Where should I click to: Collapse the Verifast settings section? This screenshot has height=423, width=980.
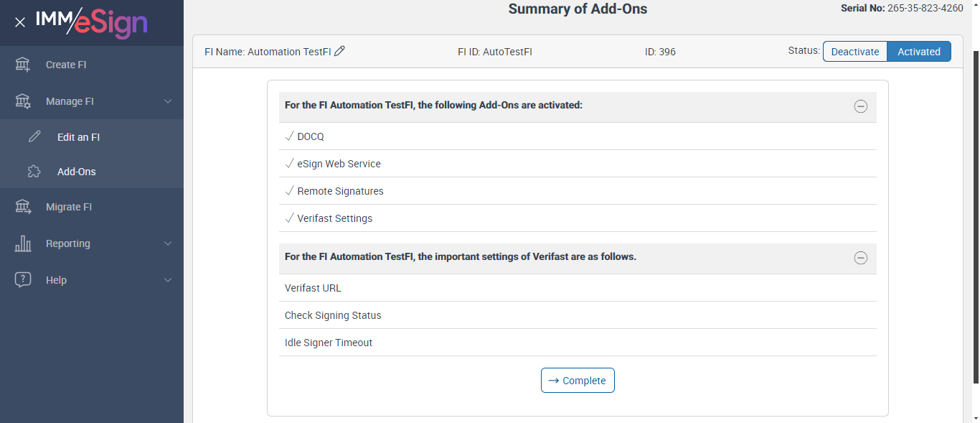click(x=861, y=258)
